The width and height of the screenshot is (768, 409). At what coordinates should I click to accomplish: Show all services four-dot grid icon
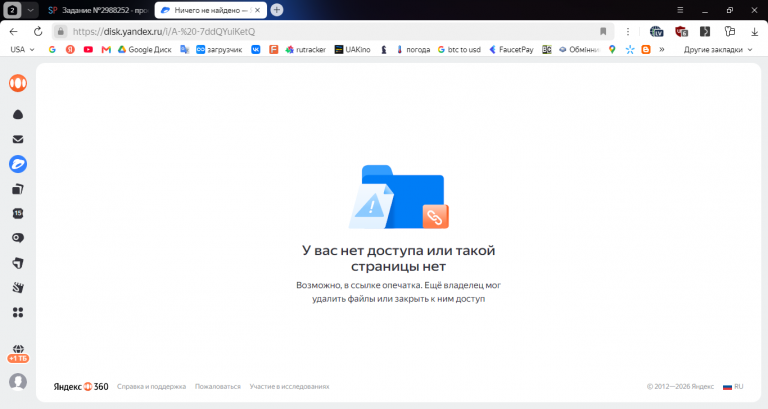pyautogui.click(x=18, y=313)
